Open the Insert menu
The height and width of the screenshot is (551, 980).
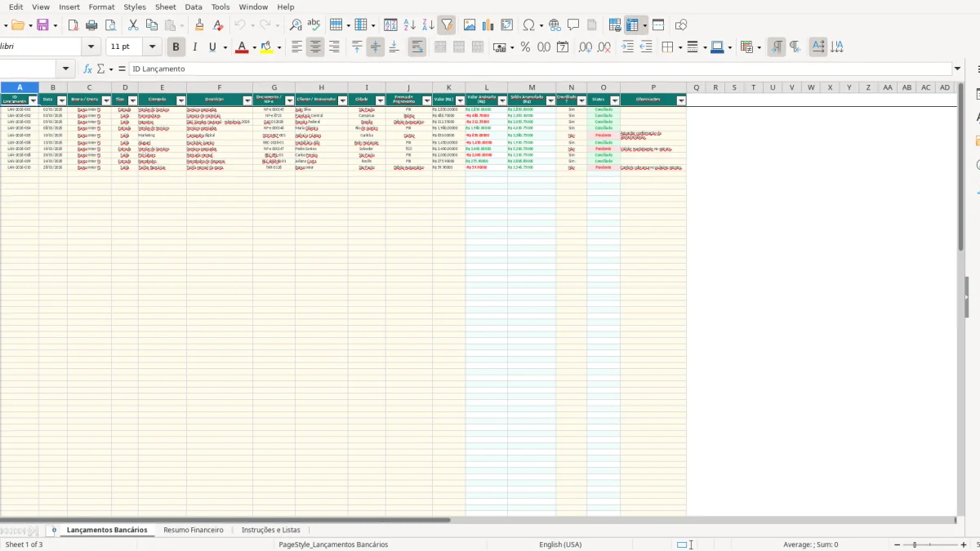click(x=69, y=7)
